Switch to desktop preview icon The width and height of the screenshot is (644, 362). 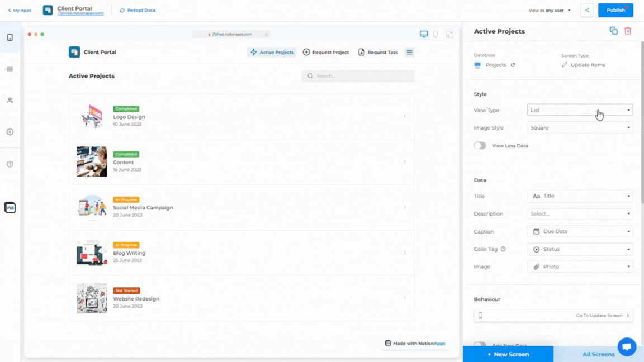[423, 34]
